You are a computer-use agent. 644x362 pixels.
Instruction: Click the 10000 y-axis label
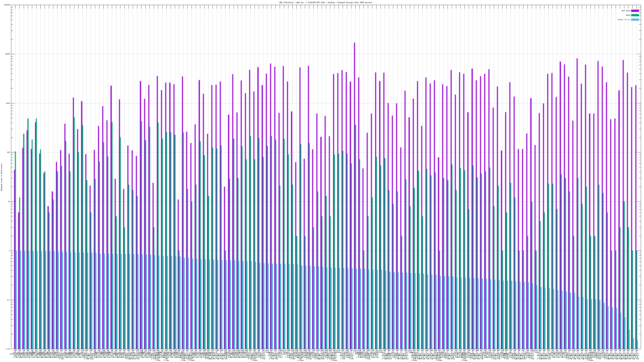8,54
